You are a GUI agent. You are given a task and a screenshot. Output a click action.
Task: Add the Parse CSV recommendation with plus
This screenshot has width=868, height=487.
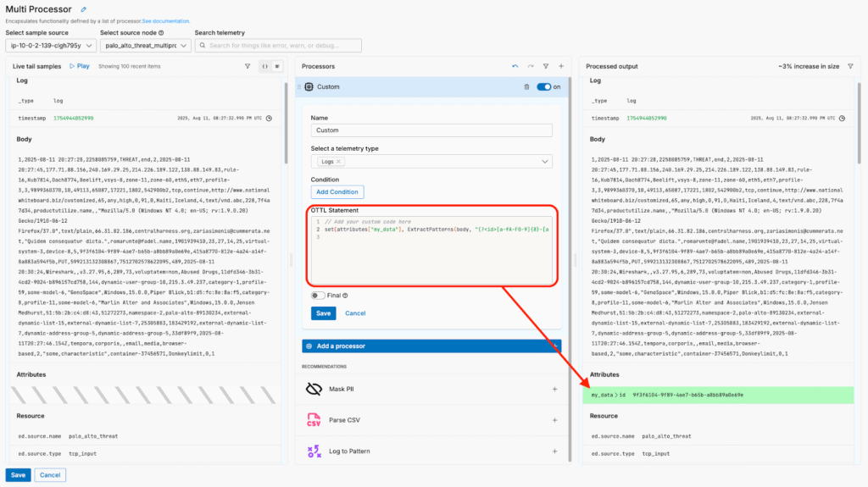tap(554, 419)
